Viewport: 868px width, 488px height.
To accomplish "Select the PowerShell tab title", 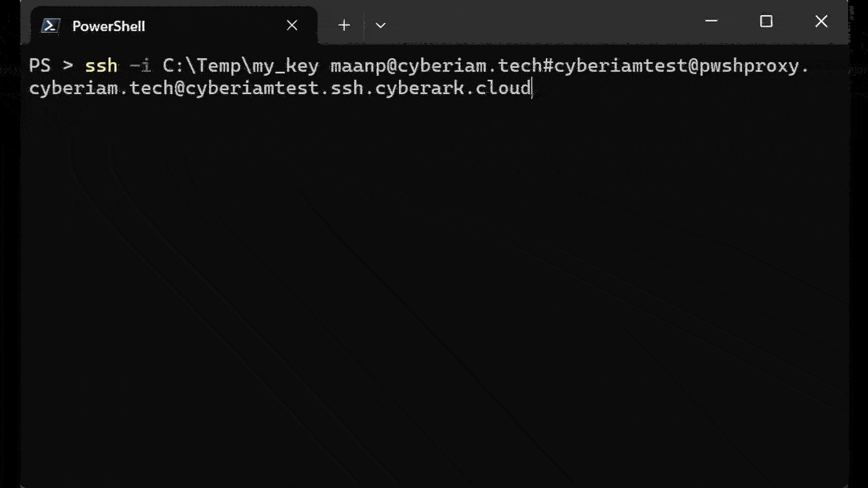I will [x=108, y=26].
